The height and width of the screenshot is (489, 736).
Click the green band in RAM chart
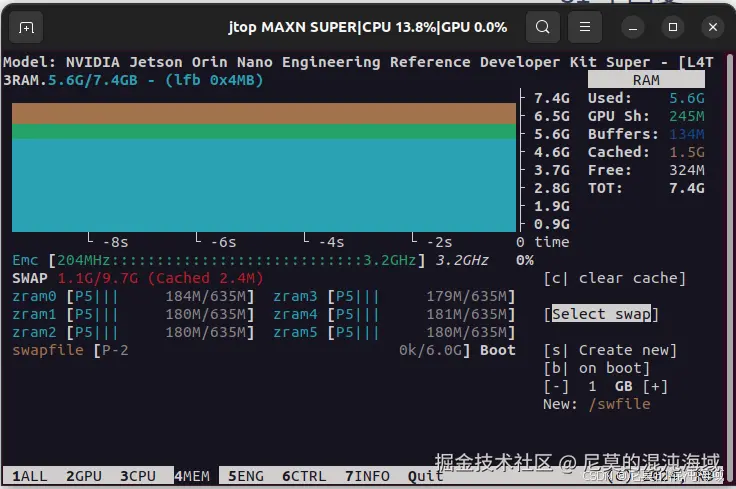coord(264,131)
